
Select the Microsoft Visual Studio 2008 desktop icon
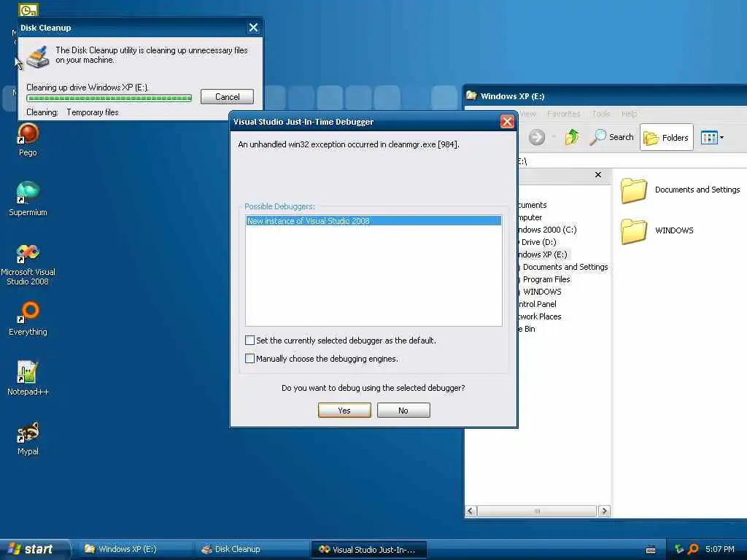pyautogui.click(x=28, y=264)
